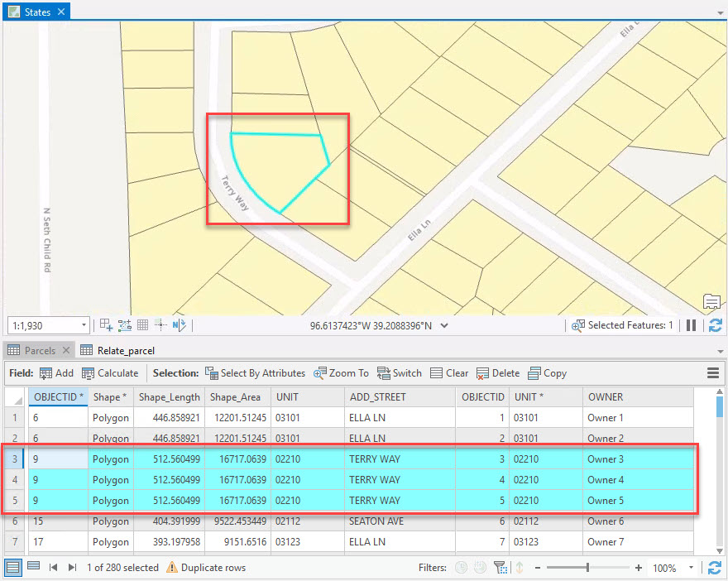728x581 pixels.
Task: Delete selected rows
Action: [x=497, y=373]
